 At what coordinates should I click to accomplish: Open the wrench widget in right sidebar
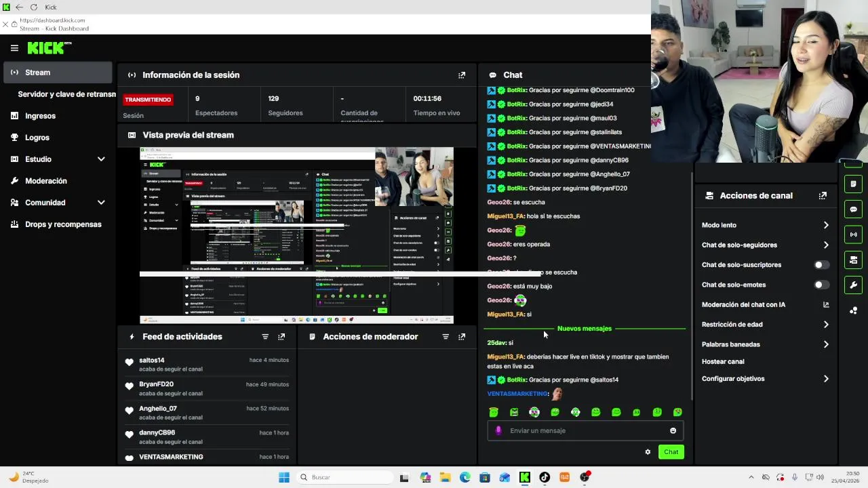(854, 285)
